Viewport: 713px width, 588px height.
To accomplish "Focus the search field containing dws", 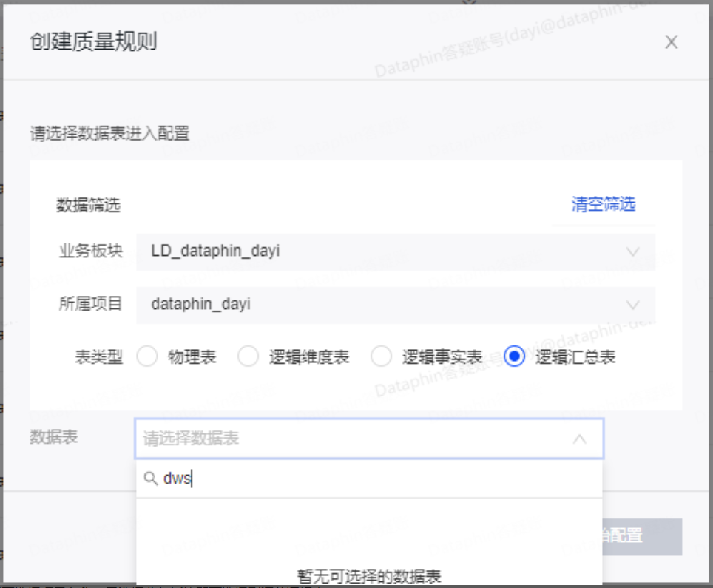I will [370, 479].
